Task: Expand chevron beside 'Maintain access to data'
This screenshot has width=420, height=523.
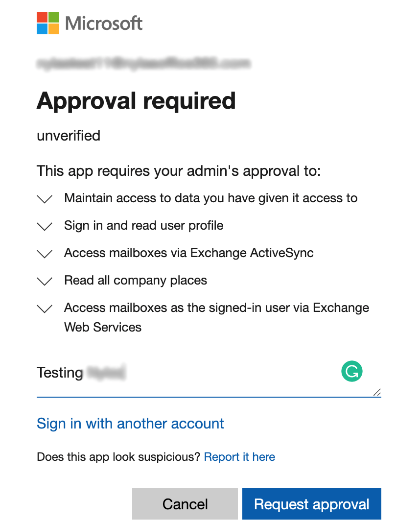Action: pos(45,199)
